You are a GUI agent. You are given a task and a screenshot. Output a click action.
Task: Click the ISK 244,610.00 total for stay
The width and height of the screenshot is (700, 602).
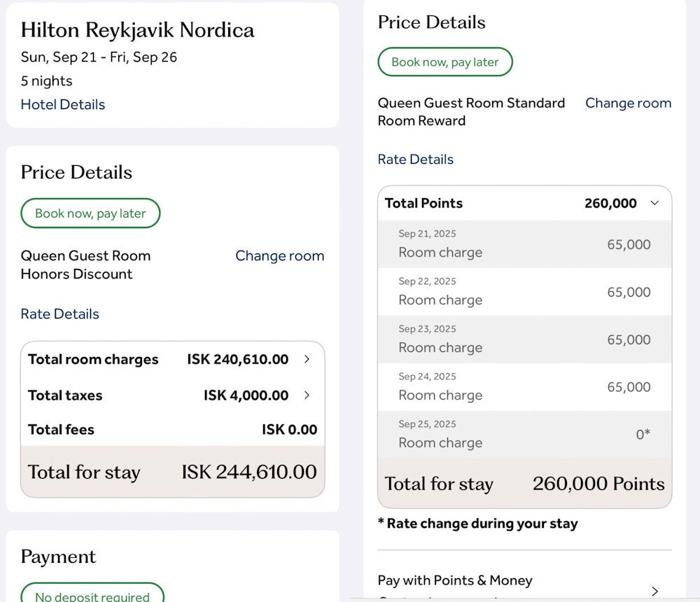tap(249, 472)
